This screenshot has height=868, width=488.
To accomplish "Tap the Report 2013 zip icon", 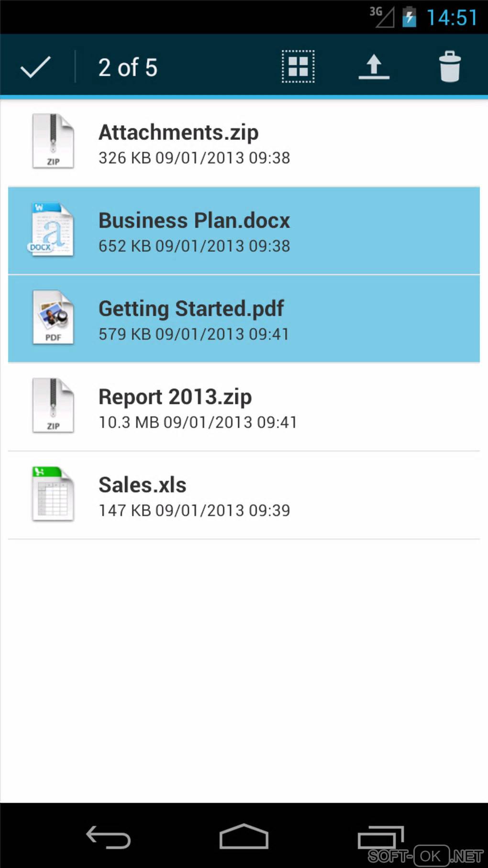I will point(53,406).
